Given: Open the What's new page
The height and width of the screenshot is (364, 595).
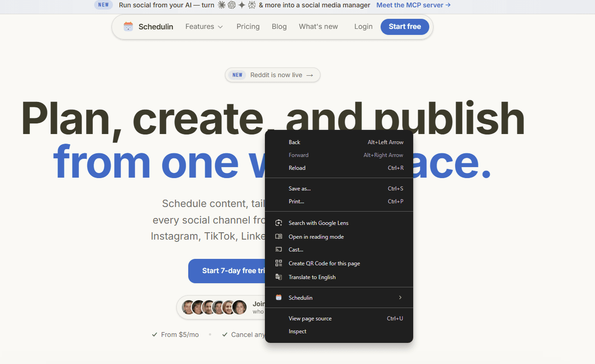Looking at the screenshot, I should click(x=318, y=27).
